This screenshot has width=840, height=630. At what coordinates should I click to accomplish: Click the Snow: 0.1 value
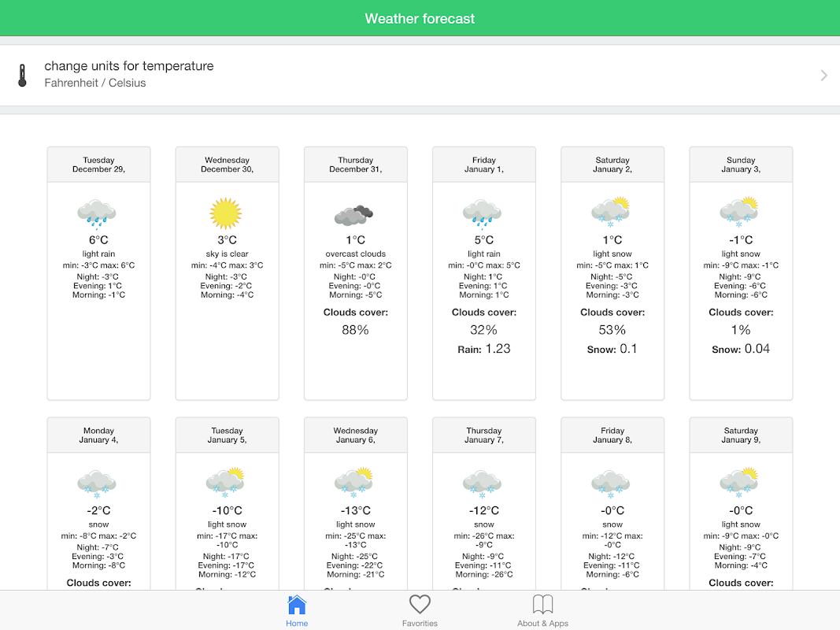612,350
